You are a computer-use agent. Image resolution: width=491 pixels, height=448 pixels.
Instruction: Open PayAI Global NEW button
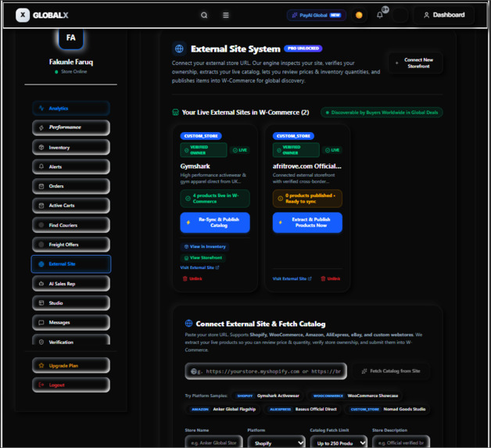317,15
